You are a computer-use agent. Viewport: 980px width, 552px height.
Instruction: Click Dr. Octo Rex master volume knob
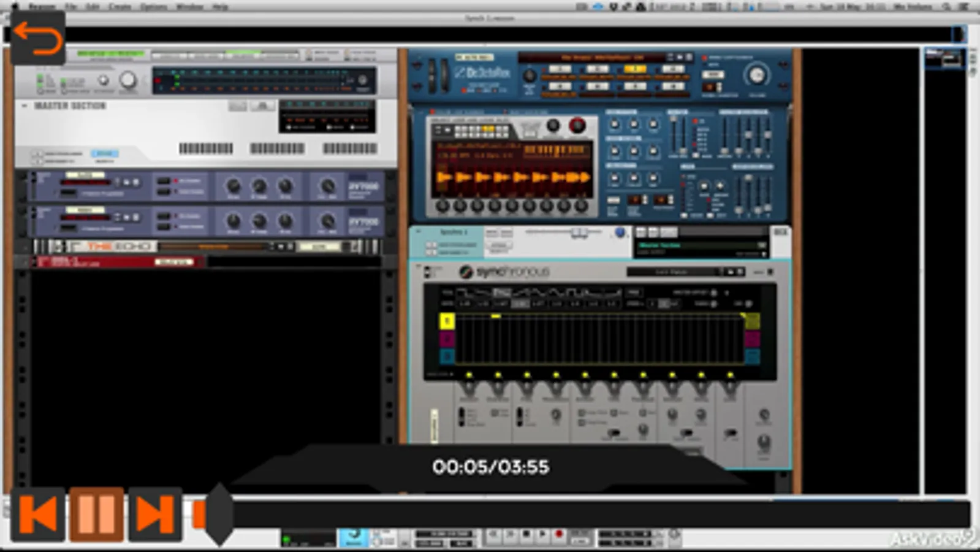(757, 75)
